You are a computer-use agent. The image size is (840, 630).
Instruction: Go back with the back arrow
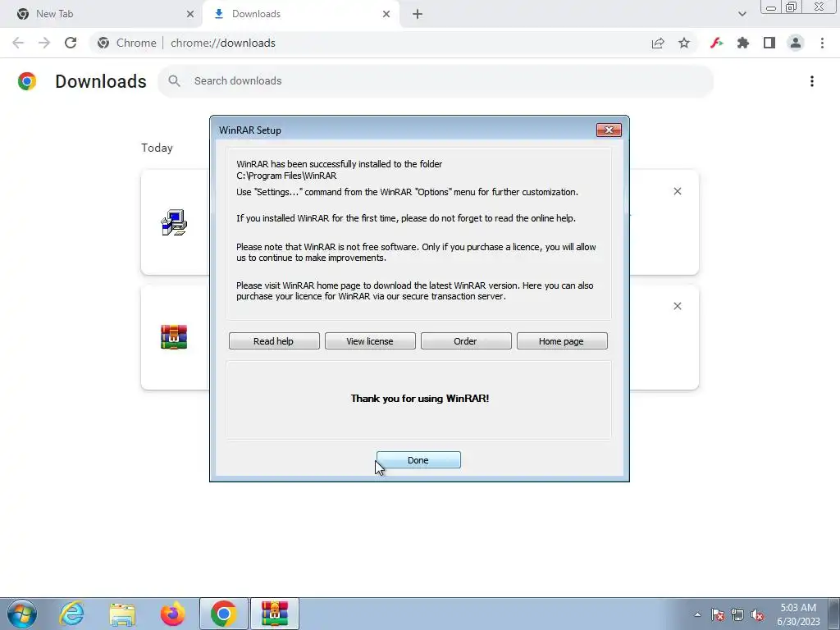click(18, 43)
